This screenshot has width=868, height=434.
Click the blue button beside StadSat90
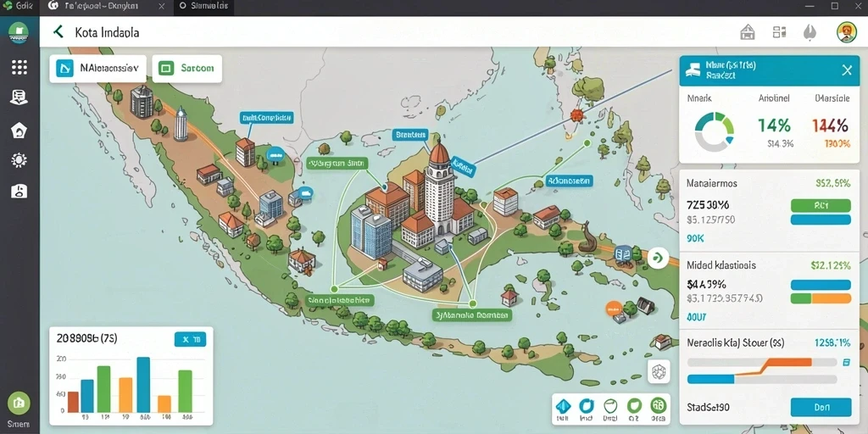coord(821,407)
